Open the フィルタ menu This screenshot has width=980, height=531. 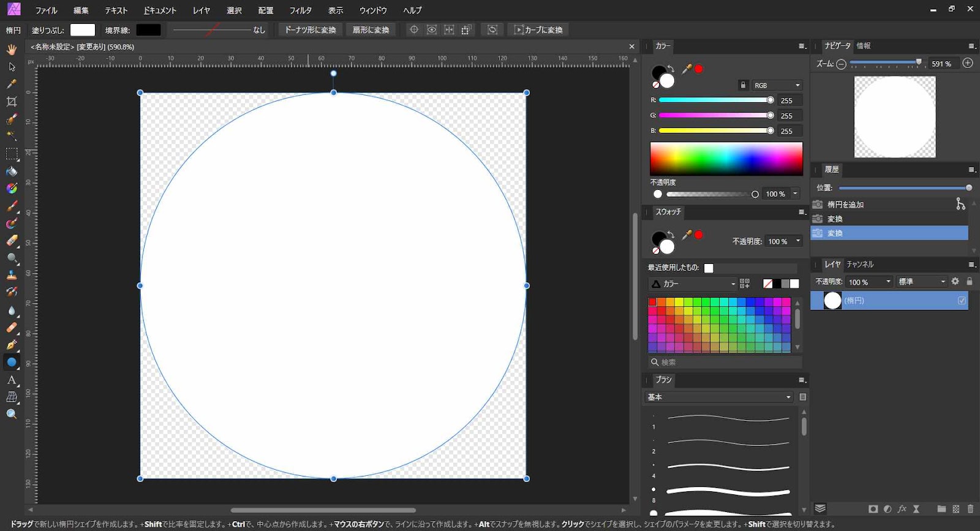pos(300,10)
